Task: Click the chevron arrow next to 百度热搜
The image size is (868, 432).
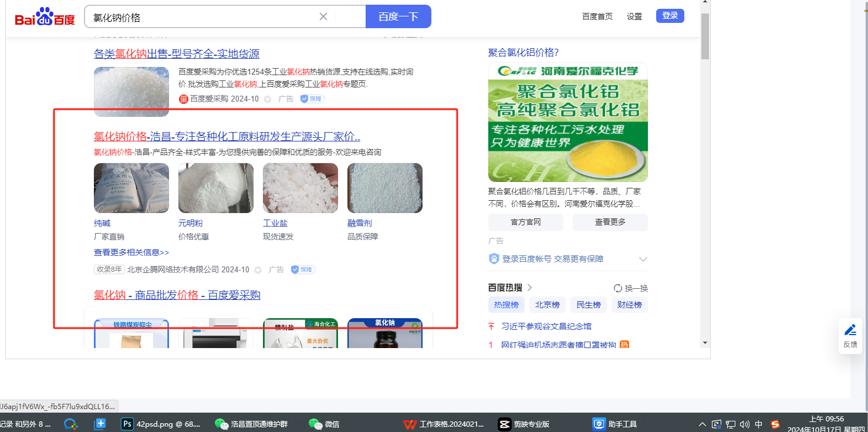Action: (x=529, y=288)
